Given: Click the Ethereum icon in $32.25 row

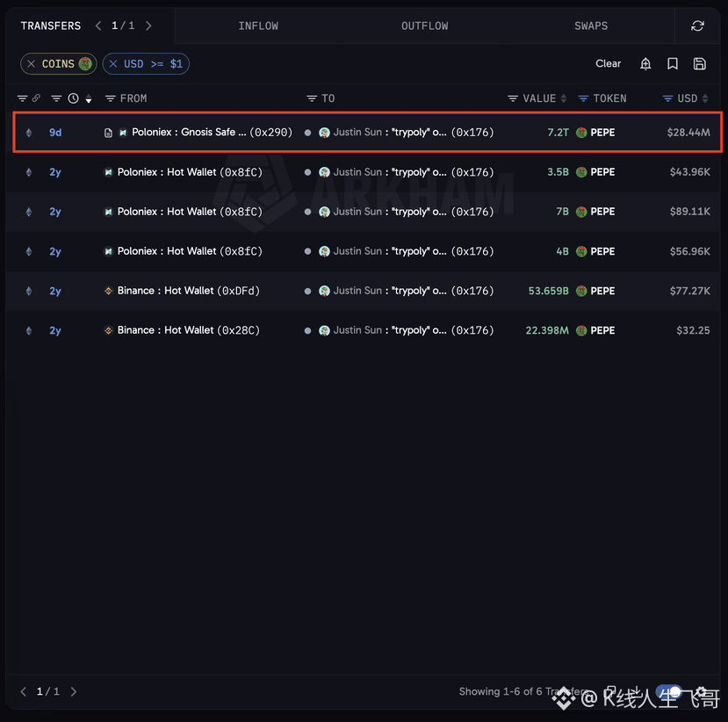Looking at the screenshot, I should pos(29,330).
